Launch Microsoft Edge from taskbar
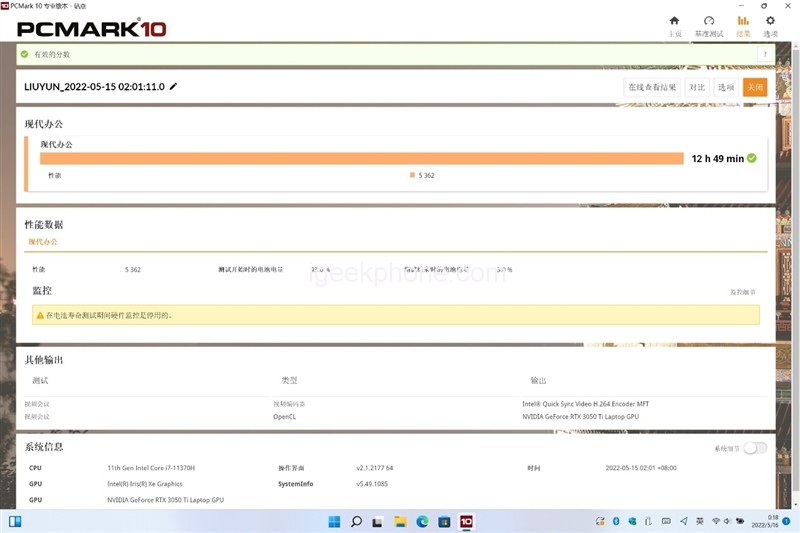Screen dimensions: 800x533 422,521
